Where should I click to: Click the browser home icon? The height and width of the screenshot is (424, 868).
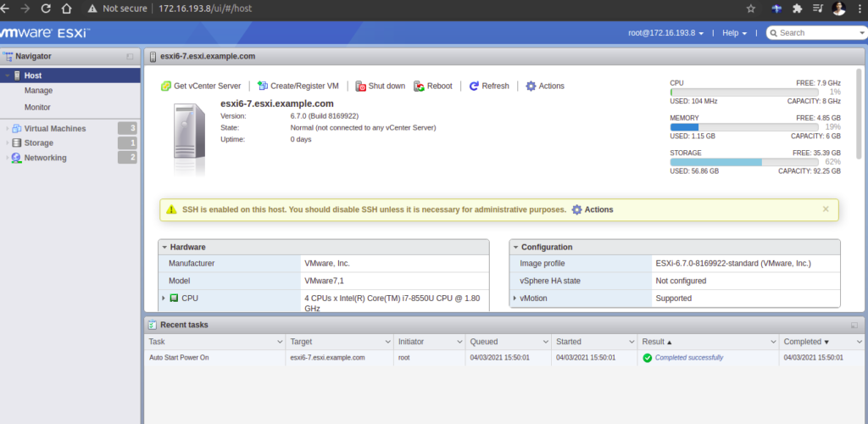pyautogui.click(x=66, y=8)
